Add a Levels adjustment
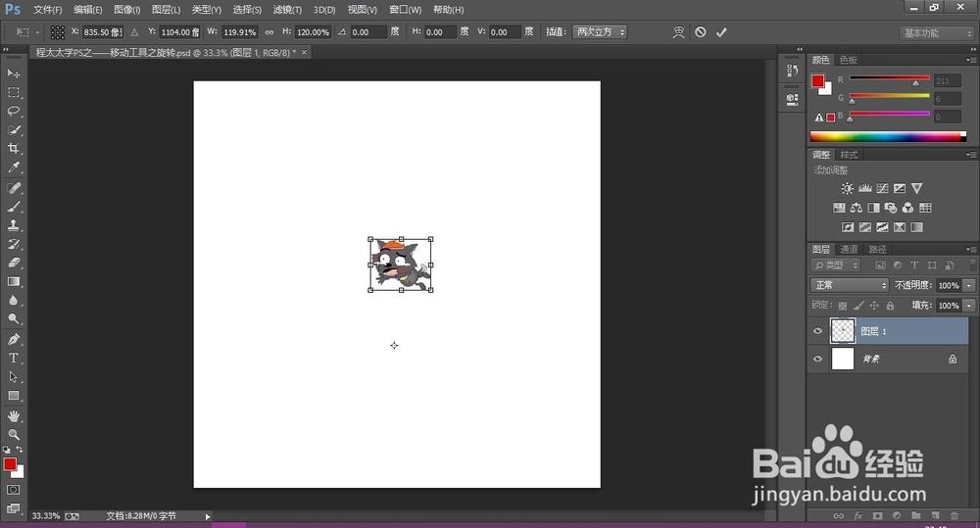The height and width of the screenshot is (528, 980). (x=865, y=188)
